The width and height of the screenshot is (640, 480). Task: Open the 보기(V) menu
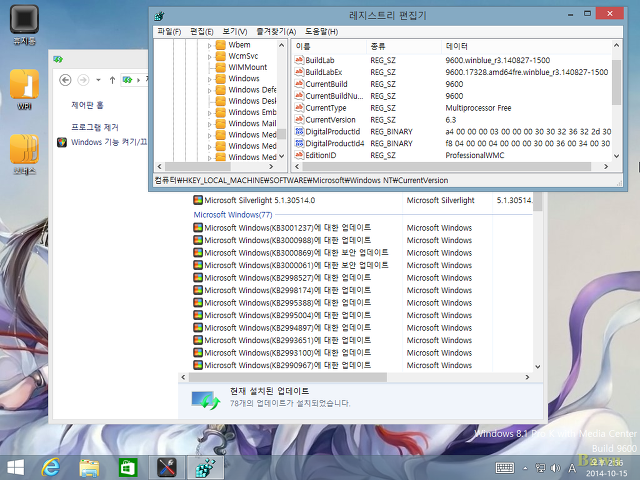(x=235, y=31)
